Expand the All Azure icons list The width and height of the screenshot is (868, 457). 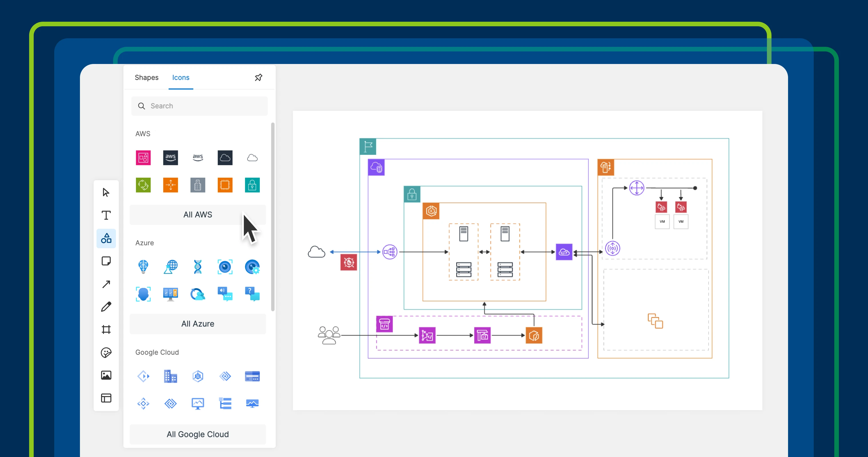(x=198, y=324)
